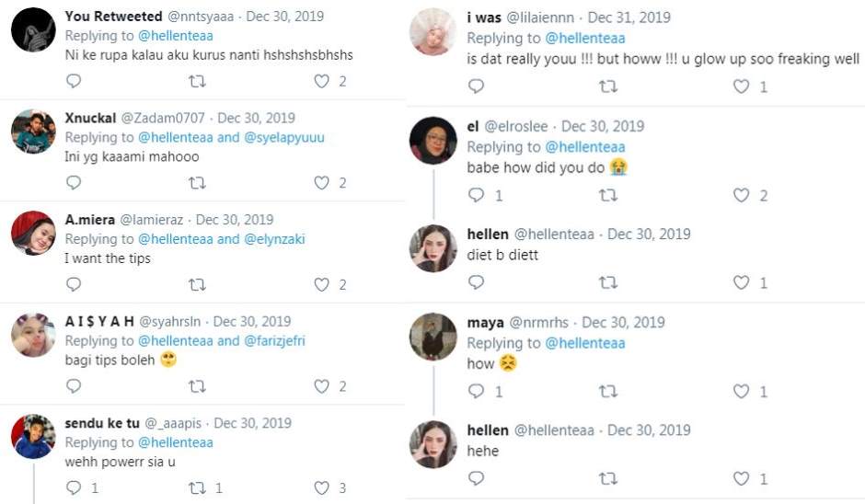Open el's profile avatar
The width and height of the screenshot is (865, 504).
432,141
